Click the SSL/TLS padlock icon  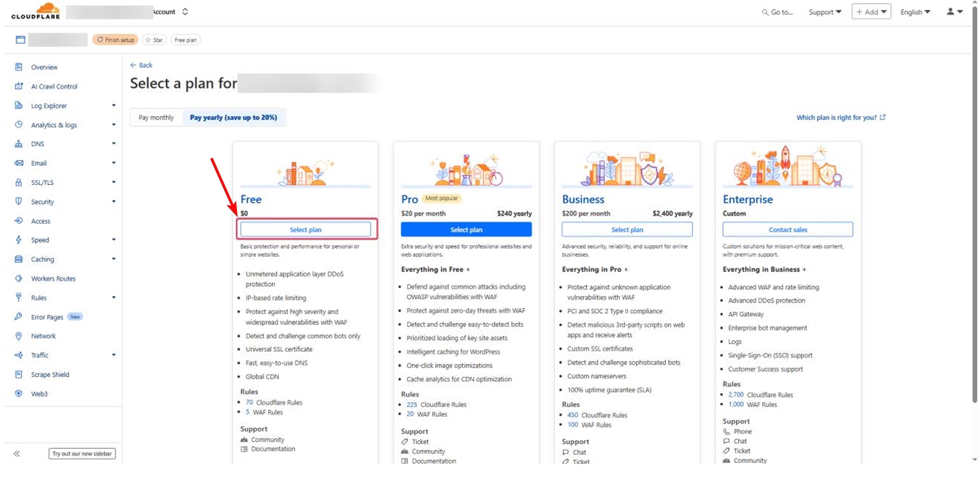pyautogui.click(x=18, y=182)
